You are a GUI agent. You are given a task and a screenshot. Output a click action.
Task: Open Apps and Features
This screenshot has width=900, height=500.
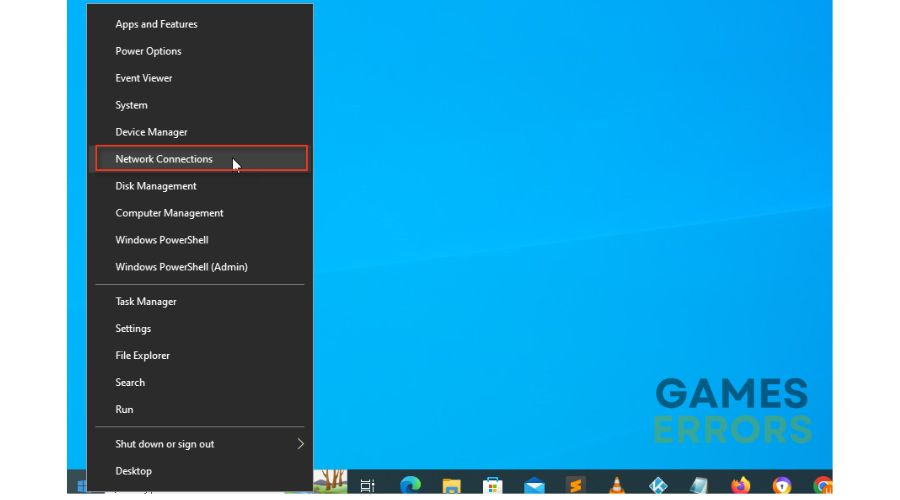pyautogui.click(x=156, y=24)
